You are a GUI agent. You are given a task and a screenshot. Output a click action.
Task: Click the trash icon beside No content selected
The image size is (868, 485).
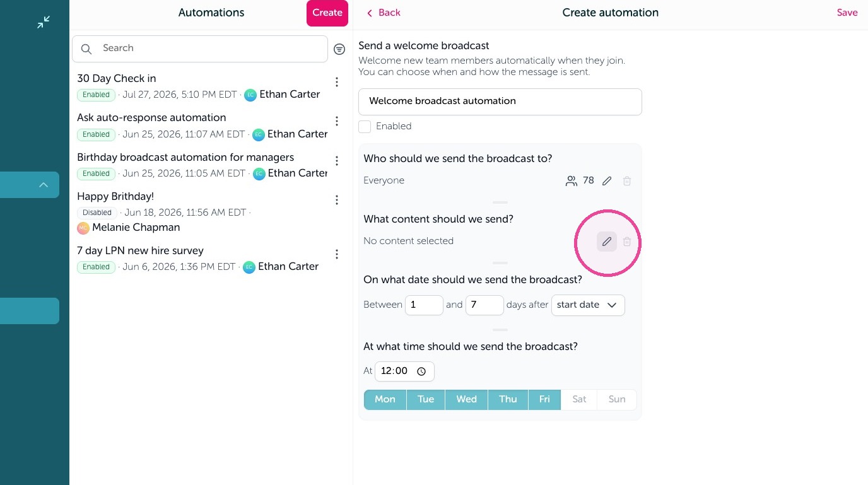[627, 242]
